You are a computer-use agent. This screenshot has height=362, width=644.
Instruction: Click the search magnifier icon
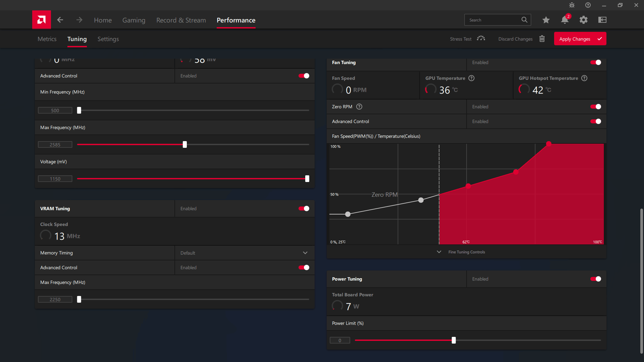coord(524,19)
